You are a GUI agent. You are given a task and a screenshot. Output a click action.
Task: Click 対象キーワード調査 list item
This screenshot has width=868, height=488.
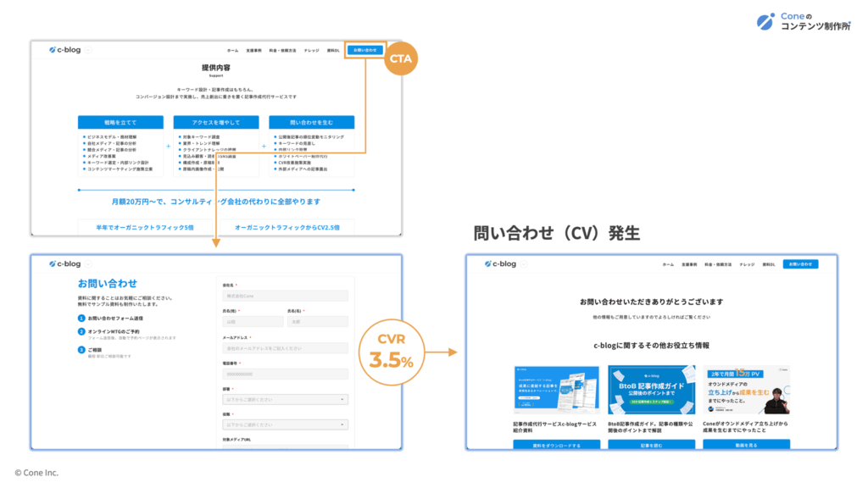pos(201,136)
